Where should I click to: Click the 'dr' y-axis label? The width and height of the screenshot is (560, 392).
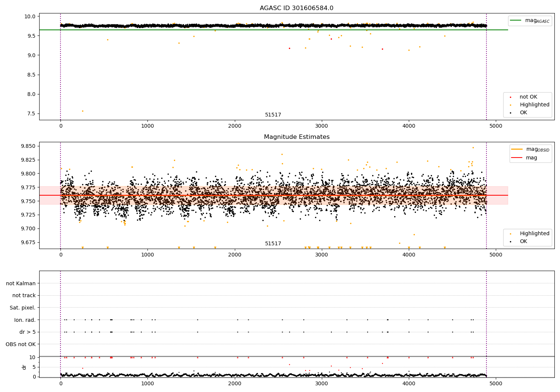(x=24, y=367)
